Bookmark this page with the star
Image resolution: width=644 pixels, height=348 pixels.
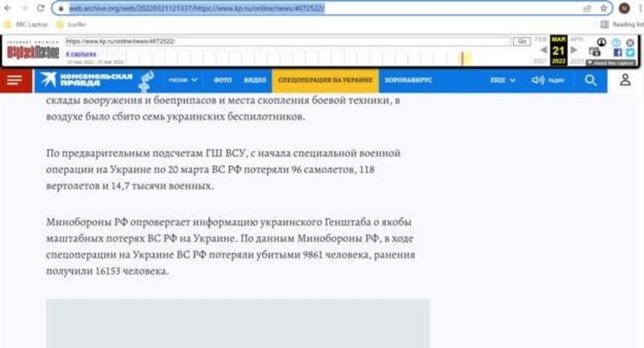pos(604,8)
